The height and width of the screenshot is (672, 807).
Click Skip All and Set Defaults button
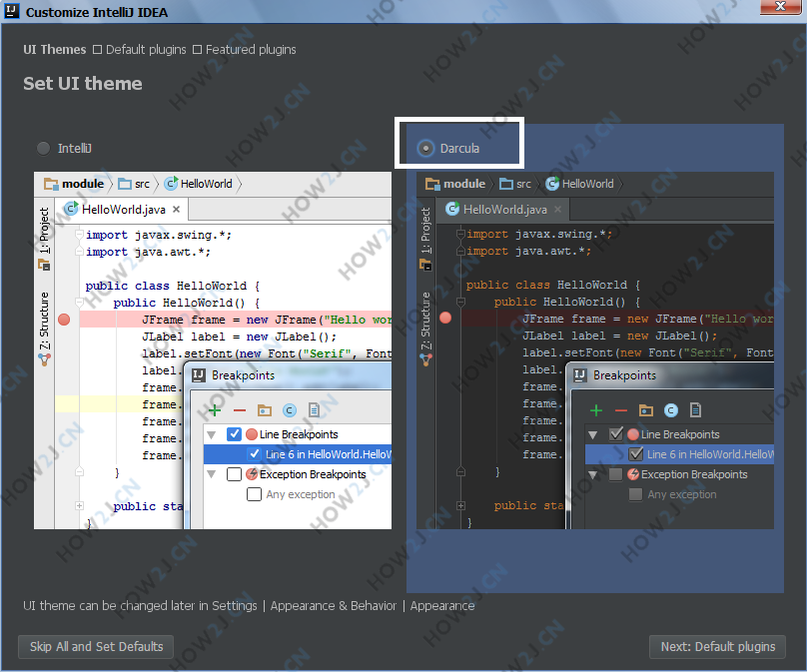pyautogui.click(x=96, y=646)
